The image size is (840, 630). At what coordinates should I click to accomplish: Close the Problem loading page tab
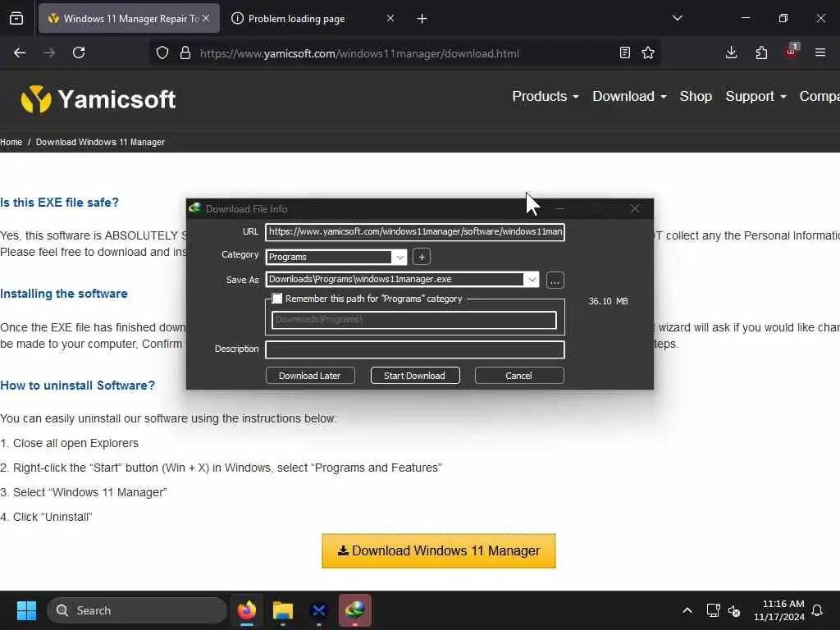[390, 19]
